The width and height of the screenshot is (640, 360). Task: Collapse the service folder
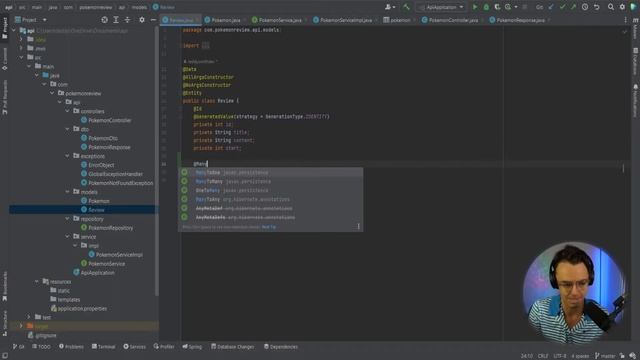pos(67,237)
